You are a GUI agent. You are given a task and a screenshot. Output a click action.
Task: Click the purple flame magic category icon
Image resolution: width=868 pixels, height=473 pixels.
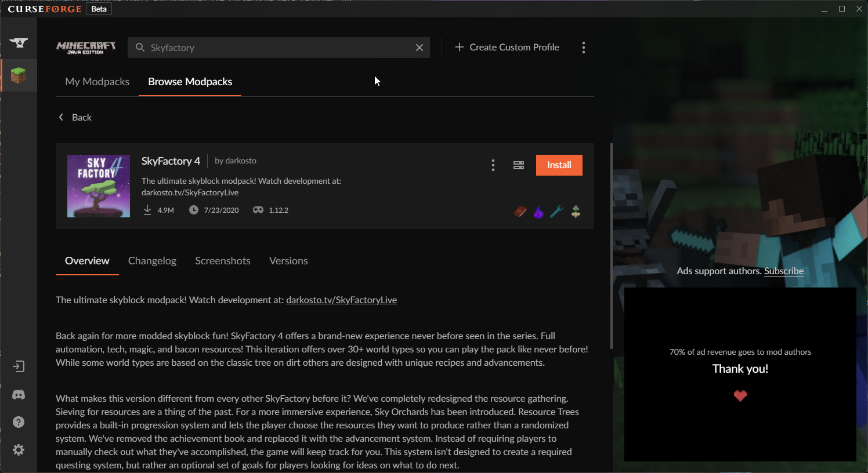[538, 212]
